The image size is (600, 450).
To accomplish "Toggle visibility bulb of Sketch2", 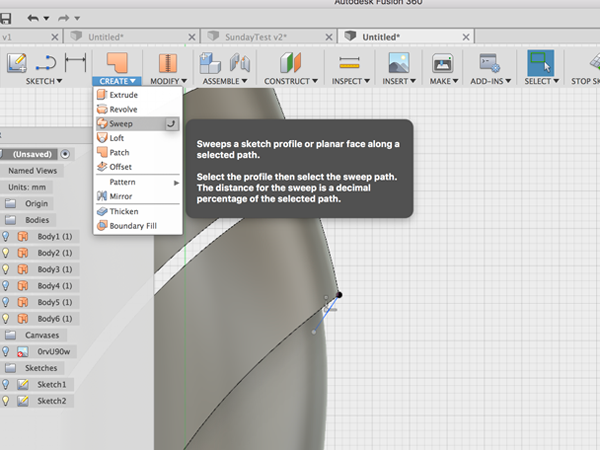I will [6, 401].
